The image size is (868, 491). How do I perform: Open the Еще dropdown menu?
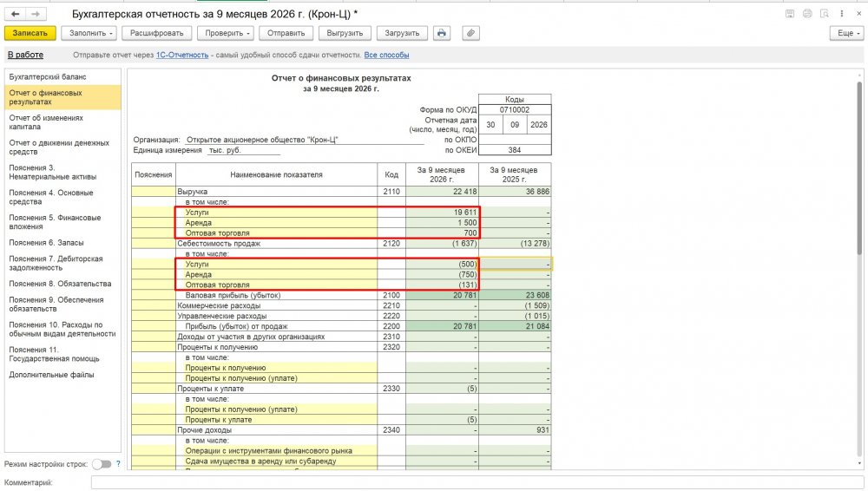[847, 33]
